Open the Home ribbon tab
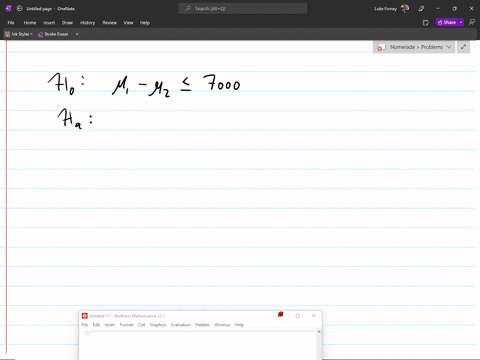 [30, 23]
